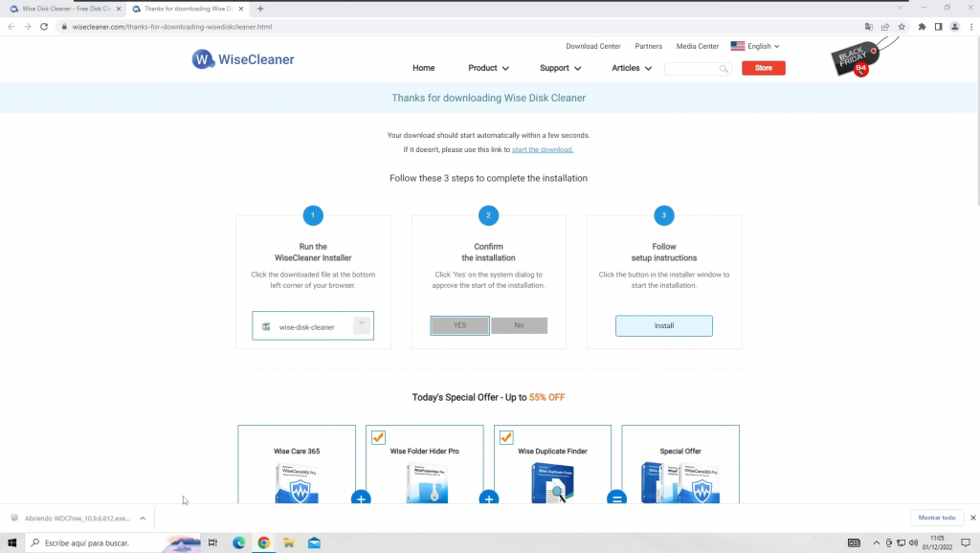Expand the Support menu
This screenshot has height=553, width=980.
(x=560, y=68)
